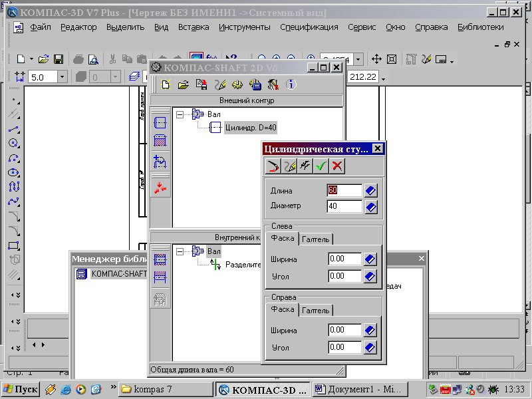
Task: Open the Редактор menu
Action: [x=78, y=27]
